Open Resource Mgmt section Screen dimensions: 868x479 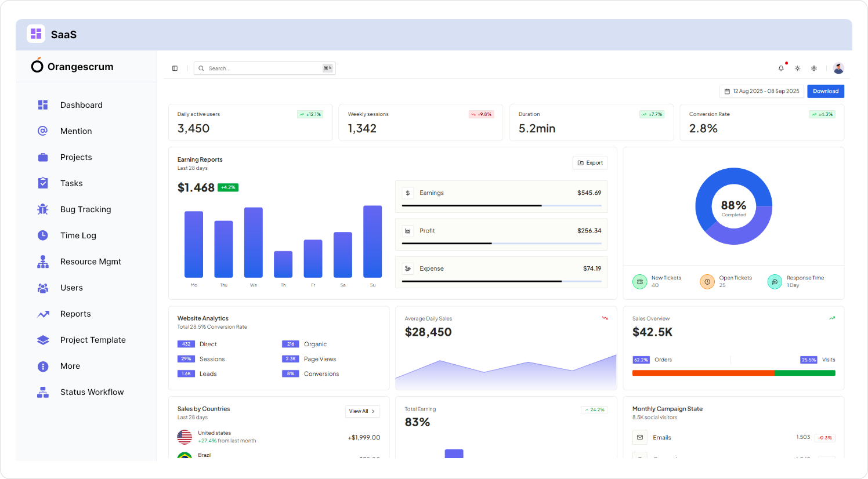coord(91,262)
